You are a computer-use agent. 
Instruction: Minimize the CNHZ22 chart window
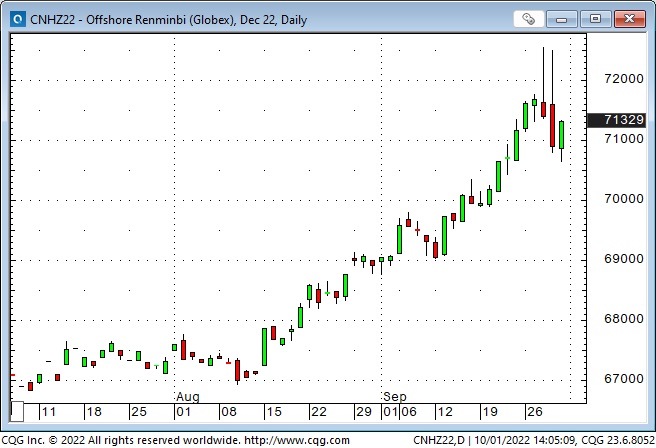(x=561, y=19)
